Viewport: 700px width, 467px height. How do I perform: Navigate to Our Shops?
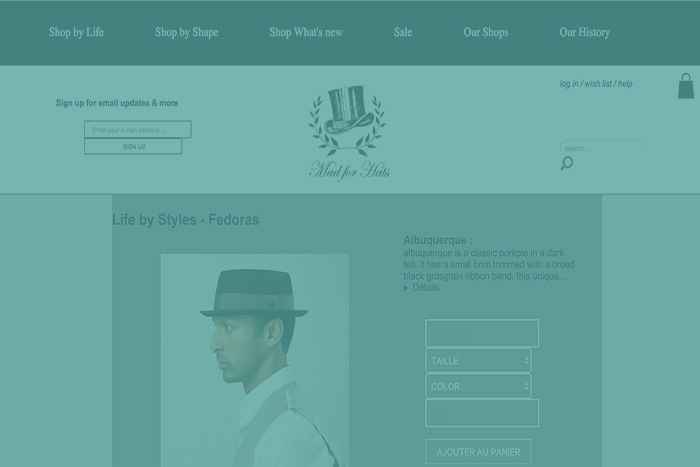pos(485,32)
